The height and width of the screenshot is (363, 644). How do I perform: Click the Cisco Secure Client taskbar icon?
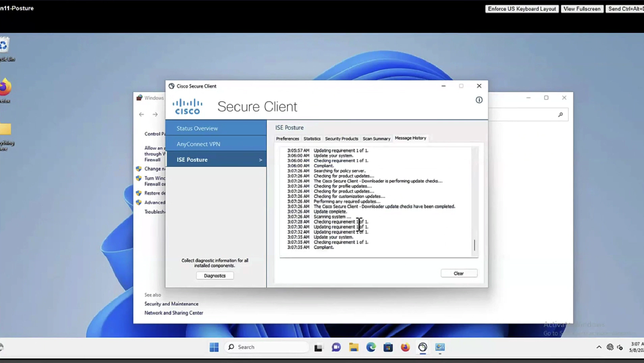click(423, 347)
